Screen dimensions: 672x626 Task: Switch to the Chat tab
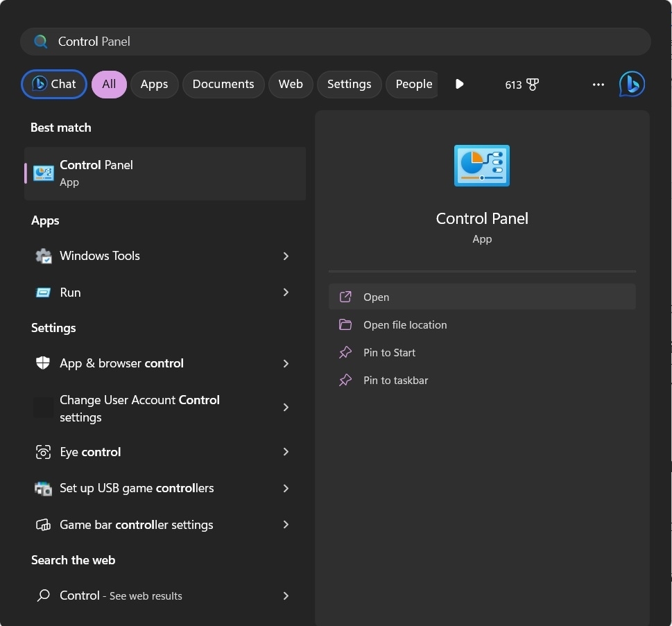54,84
